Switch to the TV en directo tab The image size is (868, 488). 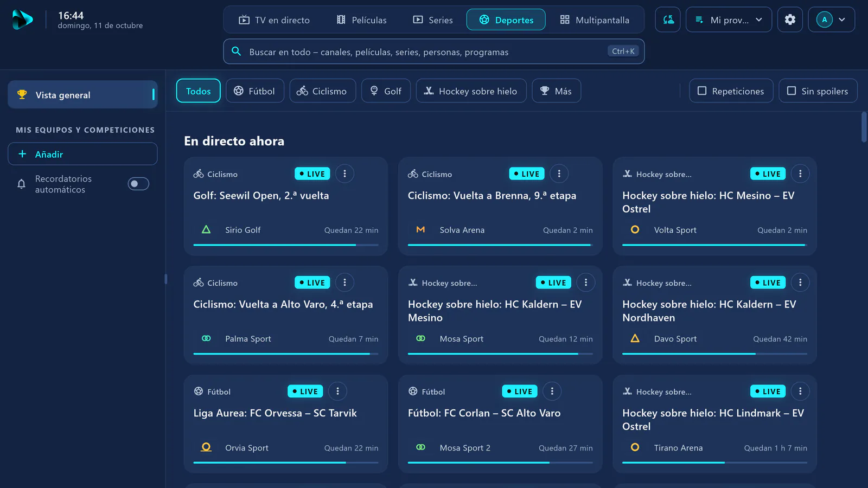pos(275,20)
